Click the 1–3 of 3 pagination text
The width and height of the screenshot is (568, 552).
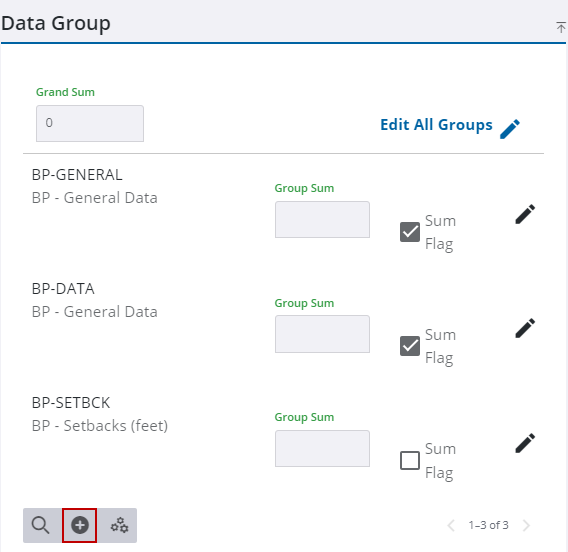click(488, 525)
